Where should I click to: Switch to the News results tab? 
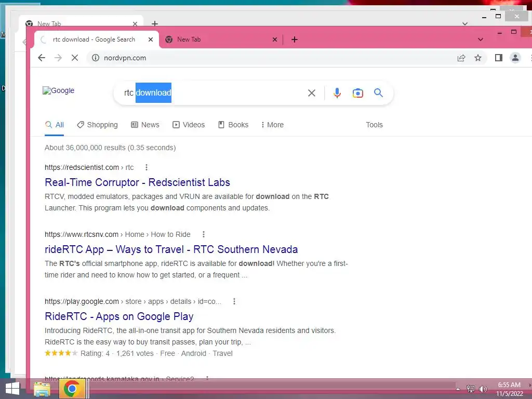tap(145, 125)
